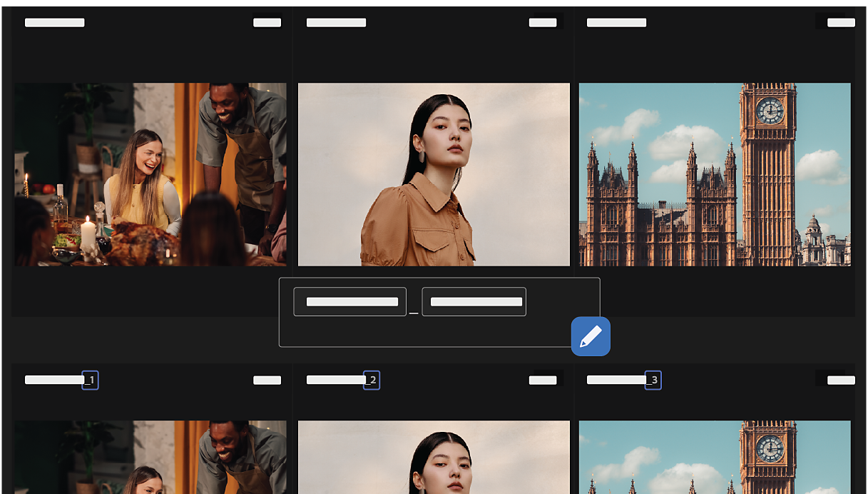Click the top Big Ben clip name
Image resolution: width=868 pixels, height=494 pixels.
tap(616, 23)
